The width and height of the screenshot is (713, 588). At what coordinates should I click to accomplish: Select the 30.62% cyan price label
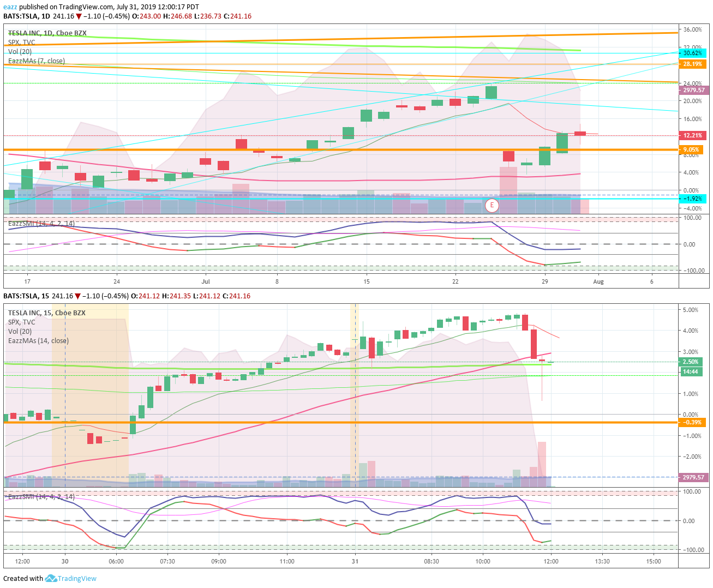tap(693, 53)
